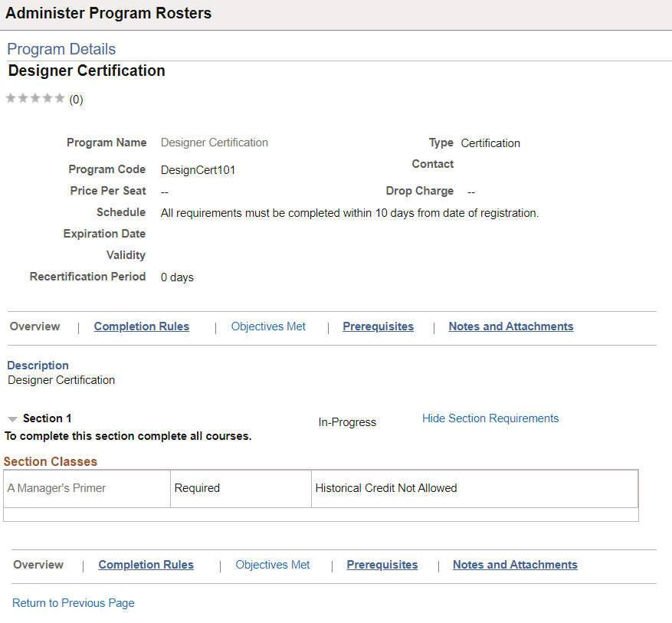Click the second rating star

click(22, 98)
